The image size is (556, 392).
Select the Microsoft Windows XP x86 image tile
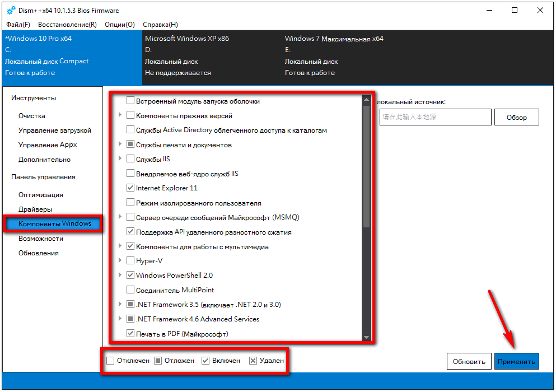212,58
